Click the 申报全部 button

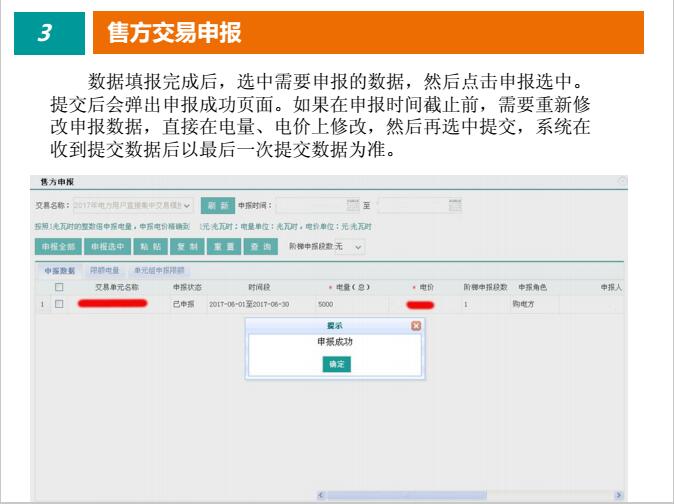59,246
